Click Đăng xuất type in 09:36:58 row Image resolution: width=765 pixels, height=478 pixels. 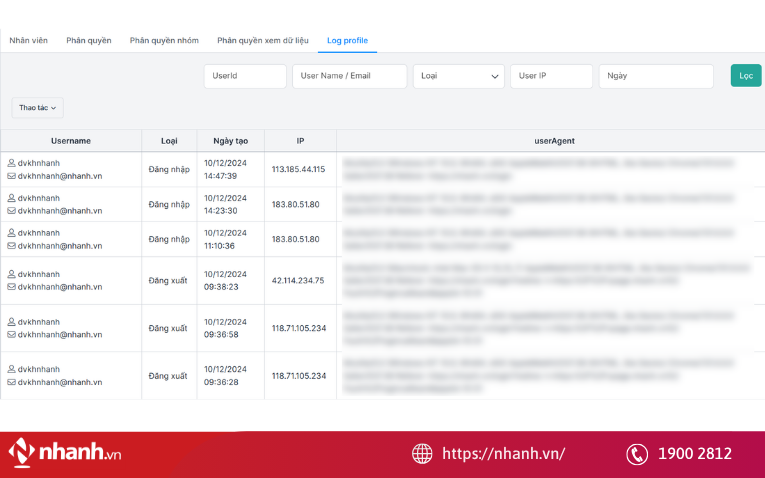pos(168,328)
